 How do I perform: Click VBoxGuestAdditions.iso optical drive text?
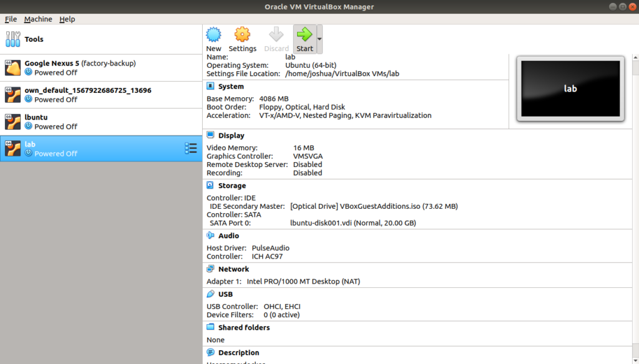[374, 206]
